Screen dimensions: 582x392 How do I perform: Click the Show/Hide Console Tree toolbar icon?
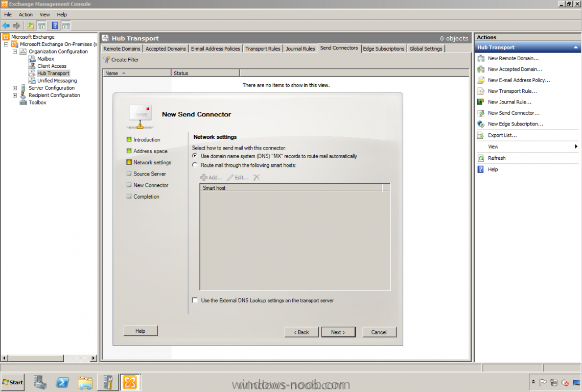(x=41, y=26)
